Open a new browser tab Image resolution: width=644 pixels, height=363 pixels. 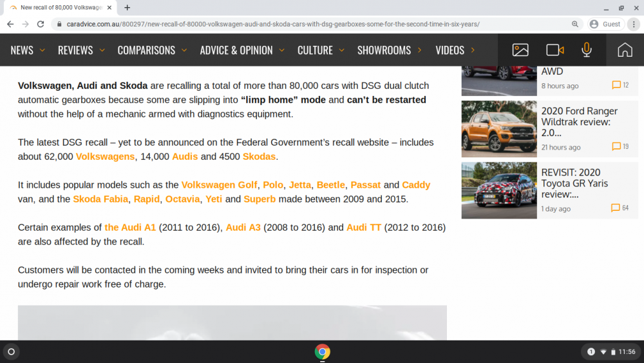pos(128,7)
